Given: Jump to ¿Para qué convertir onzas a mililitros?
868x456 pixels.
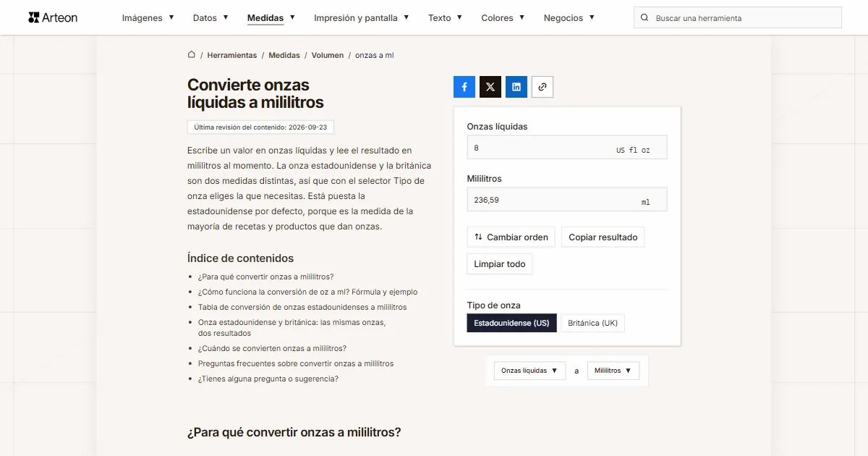Looking at the screenshot, I should point(265,276).
